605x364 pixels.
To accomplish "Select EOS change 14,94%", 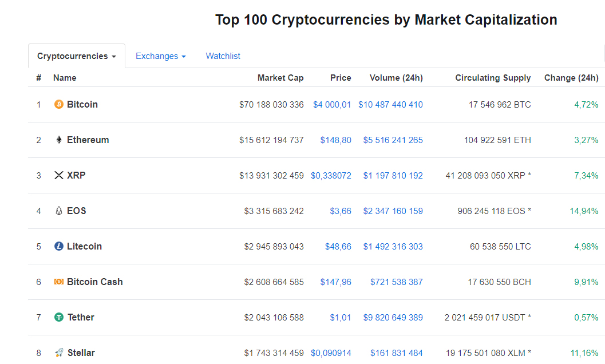I will click(x=584, y=211).
